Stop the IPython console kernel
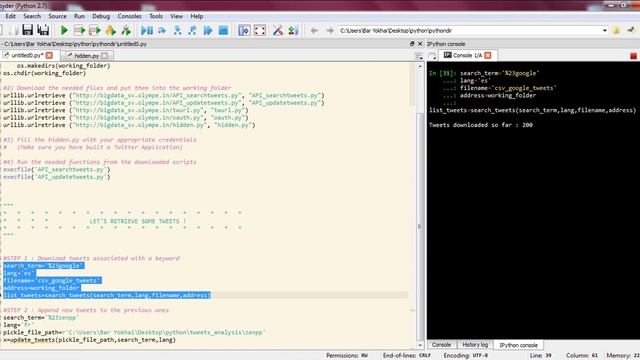 (633, 56)
